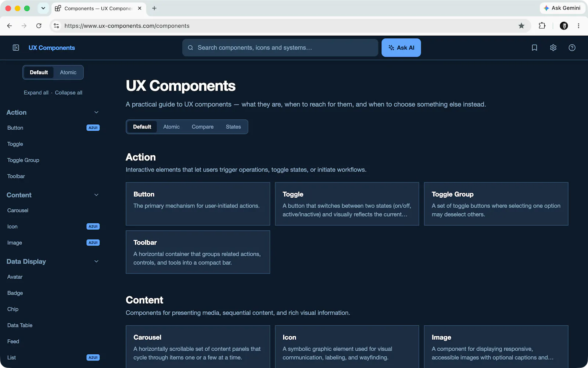This screenshot has width=588, height=368.
Task: Open List in sidebar
Action: [11, 358]
